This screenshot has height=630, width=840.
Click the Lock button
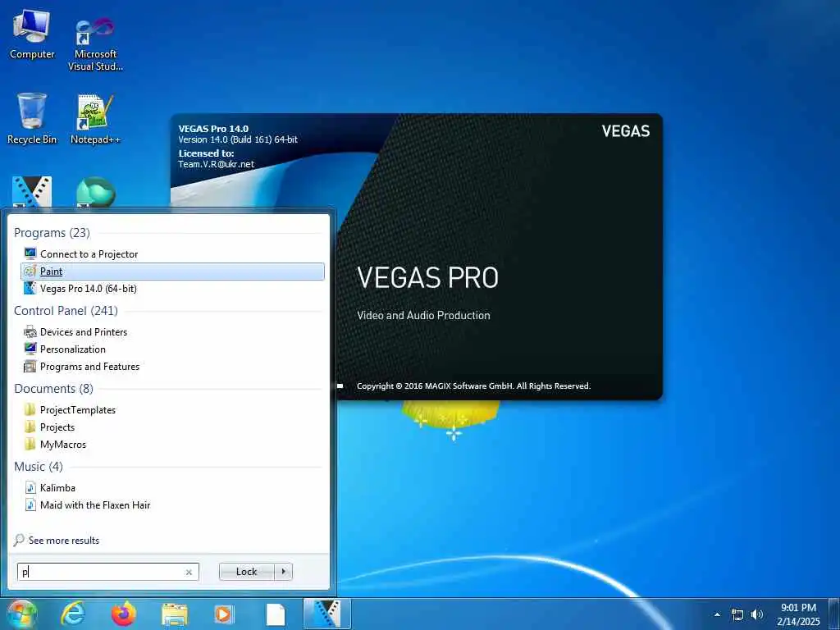pyautogui.click(x=246, y=572)
